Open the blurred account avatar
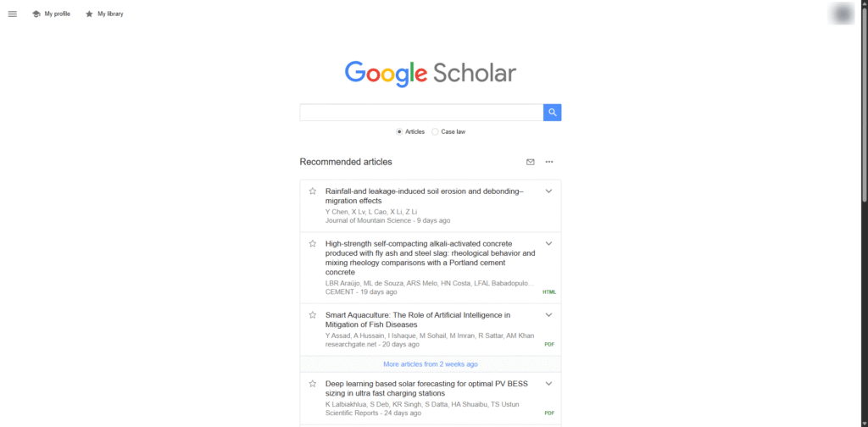 click(x=843, y=14)
